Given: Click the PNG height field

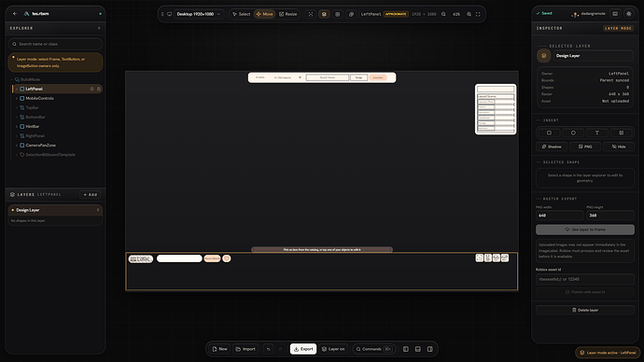Looking at the screenshot, I should 610,216.
